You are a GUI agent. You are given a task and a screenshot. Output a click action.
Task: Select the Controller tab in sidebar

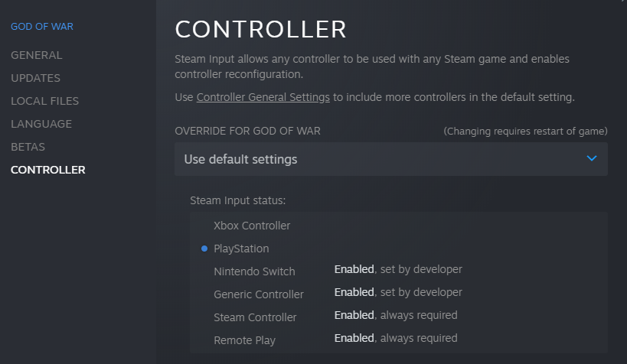click(x=48, y=170)
